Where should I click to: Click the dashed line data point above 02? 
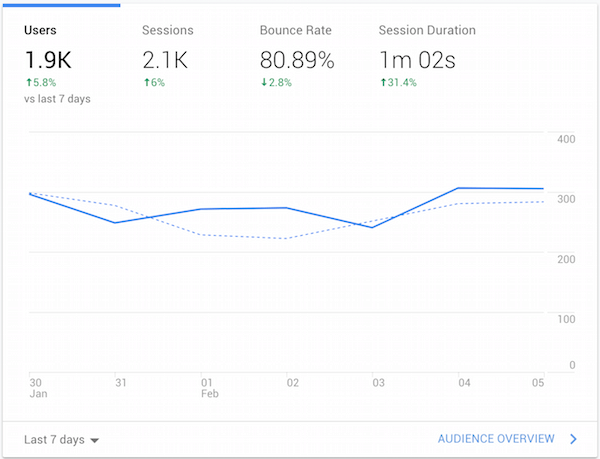pos(287,238)
